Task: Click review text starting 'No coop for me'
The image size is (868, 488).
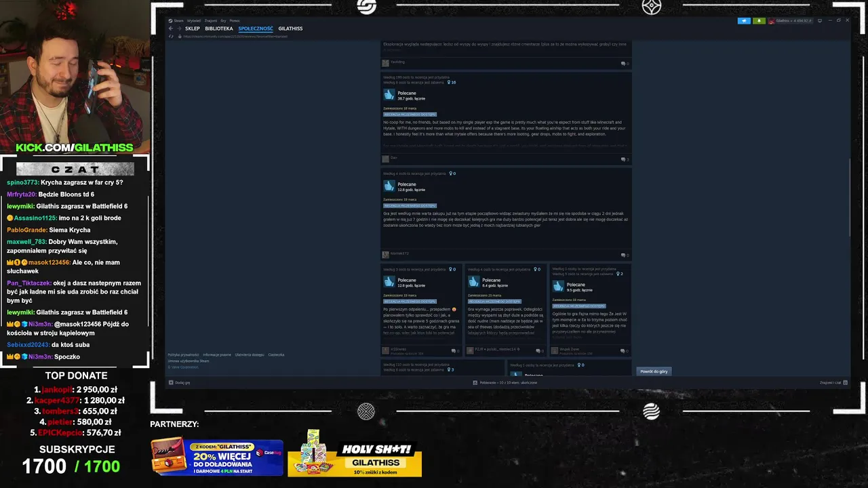Action: pos(505,128)
